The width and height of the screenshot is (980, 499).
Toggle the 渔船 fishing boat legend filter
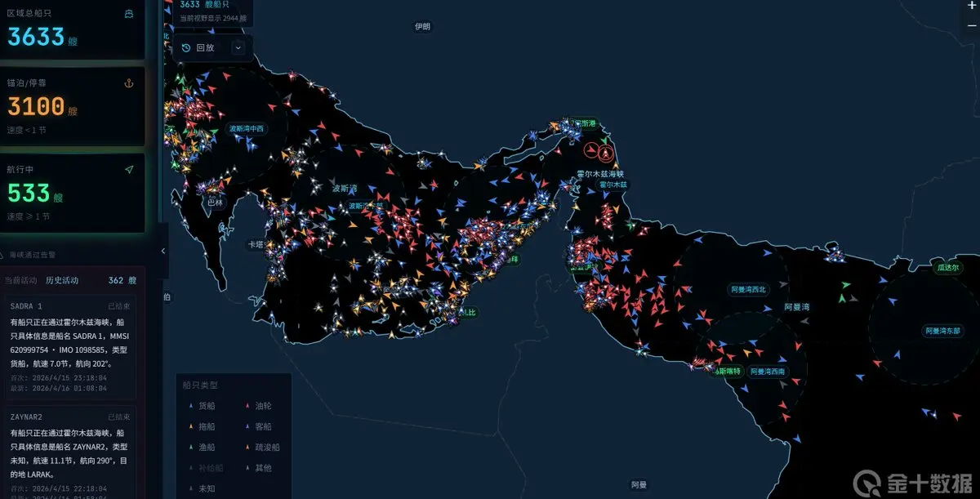click(x=202, y=448)
